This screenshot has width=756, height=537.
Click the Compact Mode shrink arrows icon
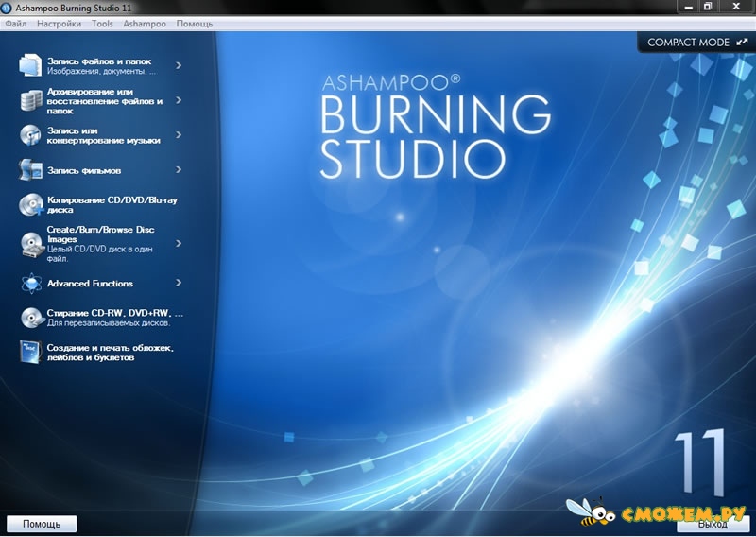pyautogui.click(x=742, y=42)
